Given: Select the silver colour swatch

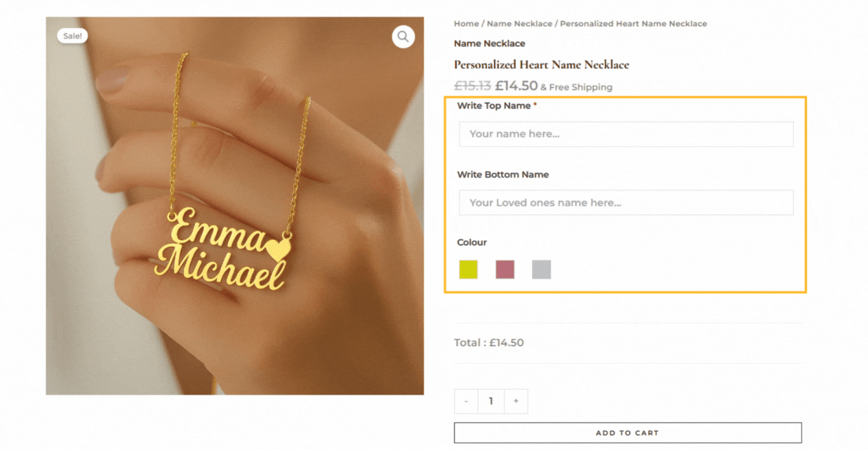Looking at the screenshot, I should [x=541, y=270].
